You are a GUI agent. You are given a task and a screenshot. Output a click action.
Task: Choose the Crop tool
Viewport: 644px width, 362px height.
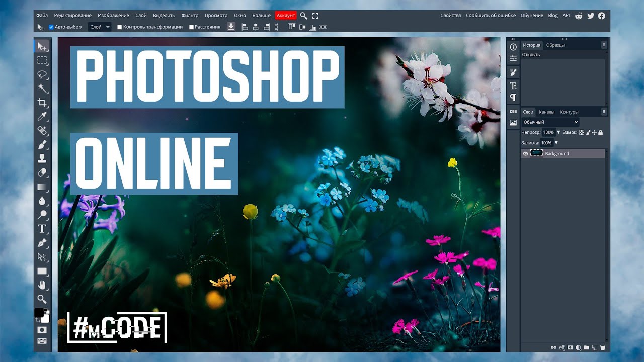pos(42,103)
